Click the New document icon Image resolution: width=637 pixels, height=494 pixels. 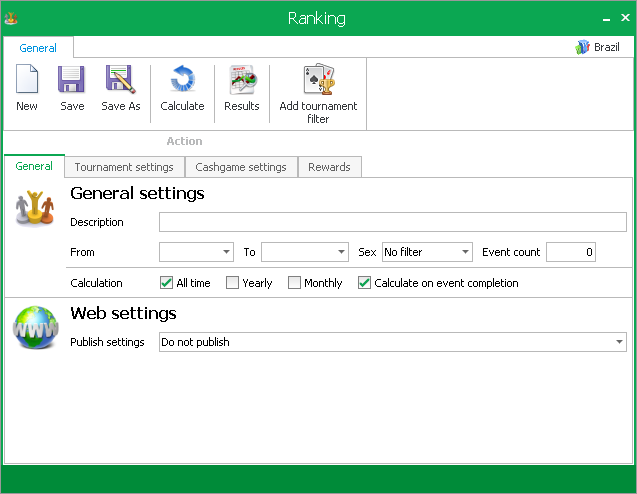pyautogui.click(x=27, y=79)
